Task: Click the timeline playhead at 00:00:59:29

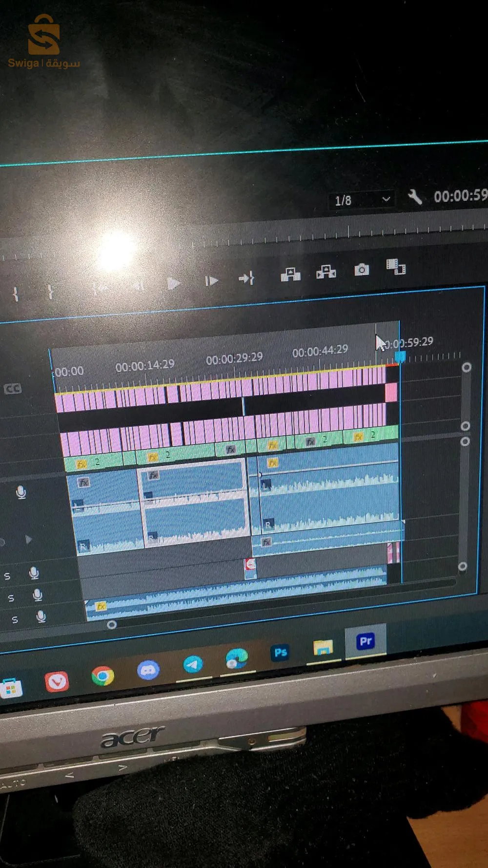Action: coord(400,356)
